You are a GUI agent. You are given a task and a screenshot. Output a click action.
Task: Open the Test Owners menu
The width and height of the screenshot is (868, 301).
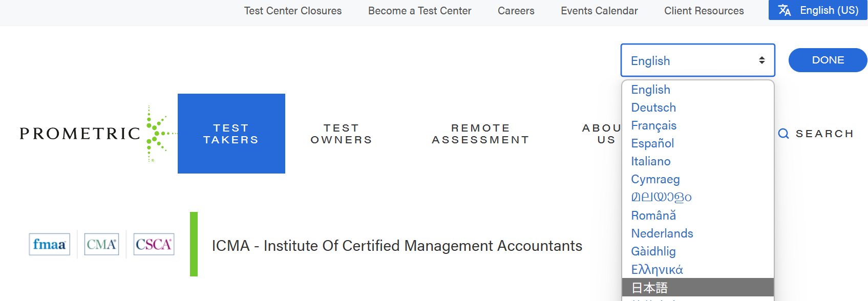point(341,134)
